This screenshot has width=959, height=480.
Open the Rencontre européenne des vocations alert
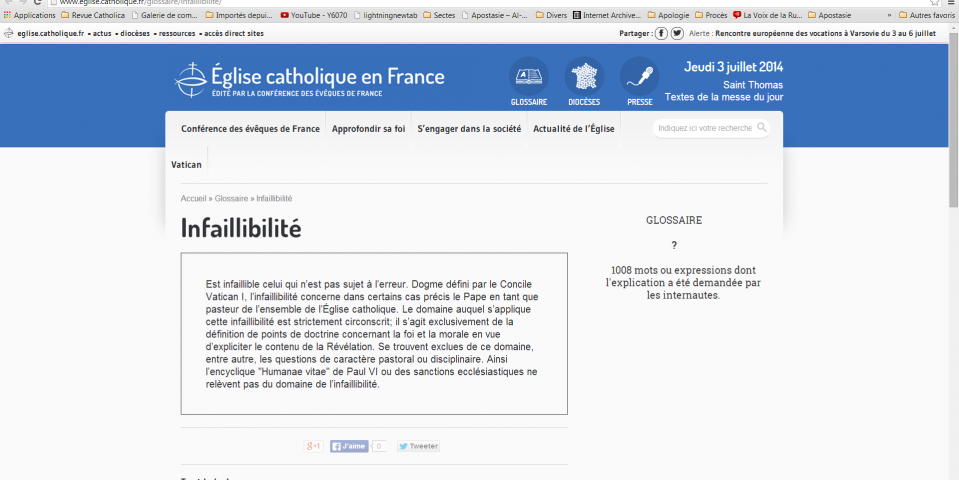coord(825,34)
